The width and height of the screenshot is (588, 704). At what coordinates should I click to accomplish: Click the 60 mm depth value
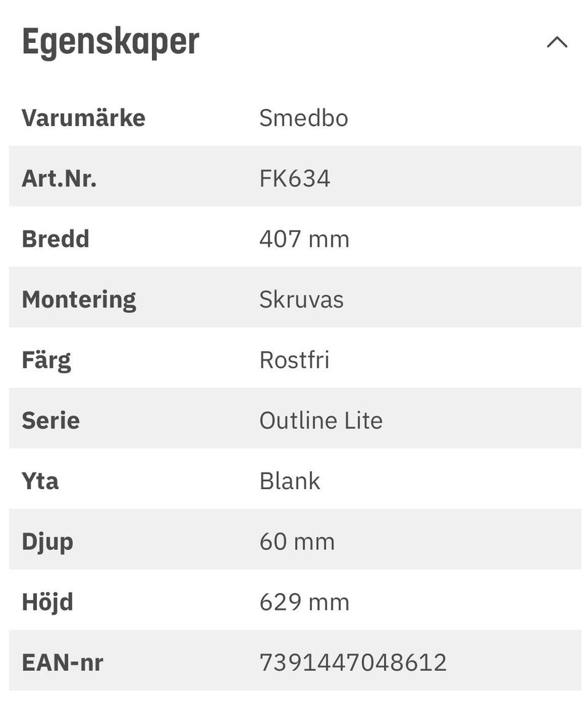click(x=296, y=542)
